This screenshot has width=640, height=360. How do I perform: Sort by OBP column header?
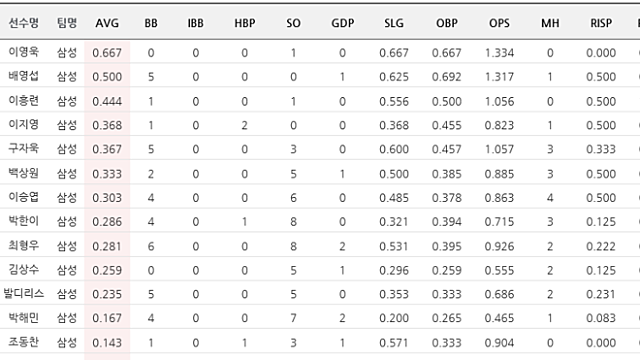(x=447, y=23)
